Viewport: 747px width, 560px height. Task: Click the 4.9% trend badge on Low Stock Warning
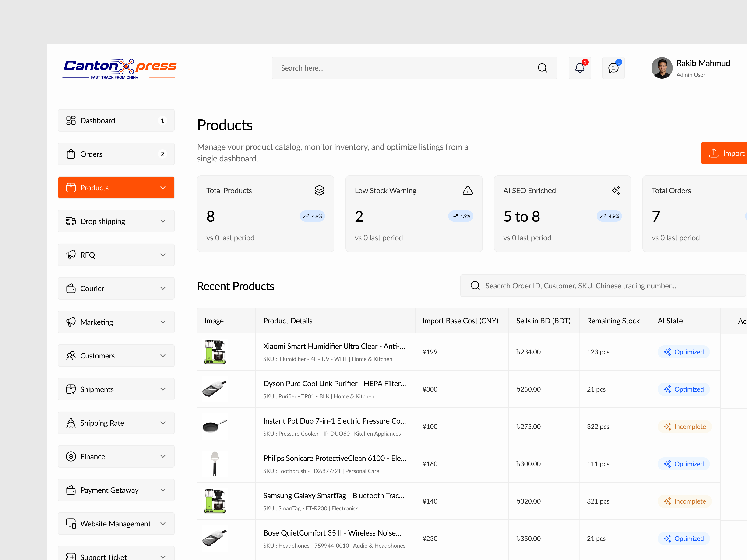pos(461,216)
